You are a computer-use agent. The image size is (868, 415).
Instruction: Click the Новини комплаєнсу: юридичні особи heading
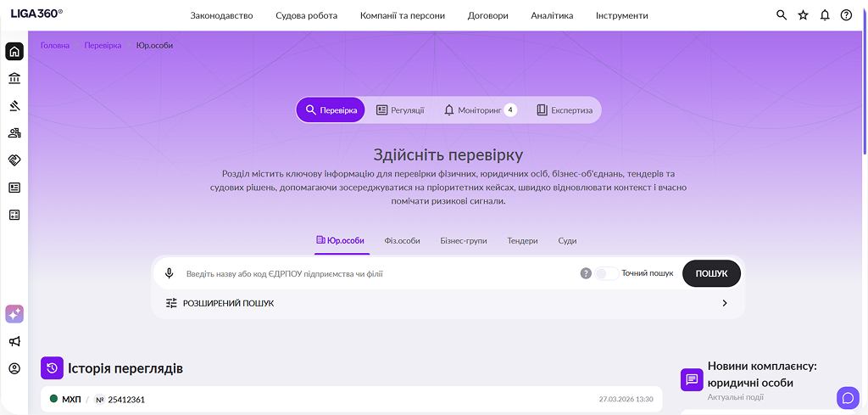(x=762, y=374)
